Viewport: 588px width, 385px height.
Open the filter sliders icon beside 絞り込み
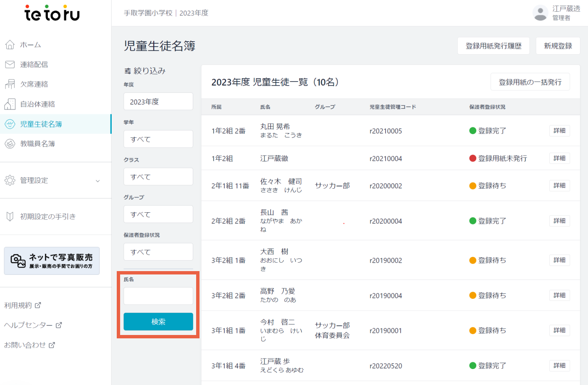click(128, 71)
